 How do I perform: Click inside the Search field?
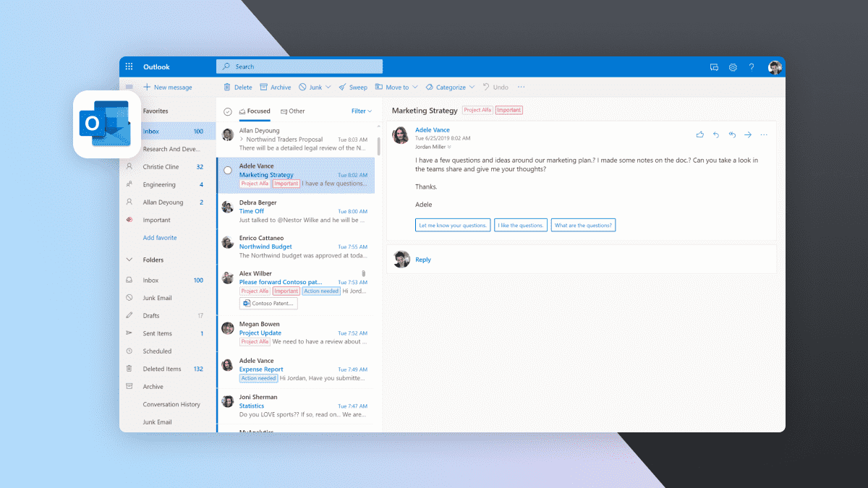[299, 66]
